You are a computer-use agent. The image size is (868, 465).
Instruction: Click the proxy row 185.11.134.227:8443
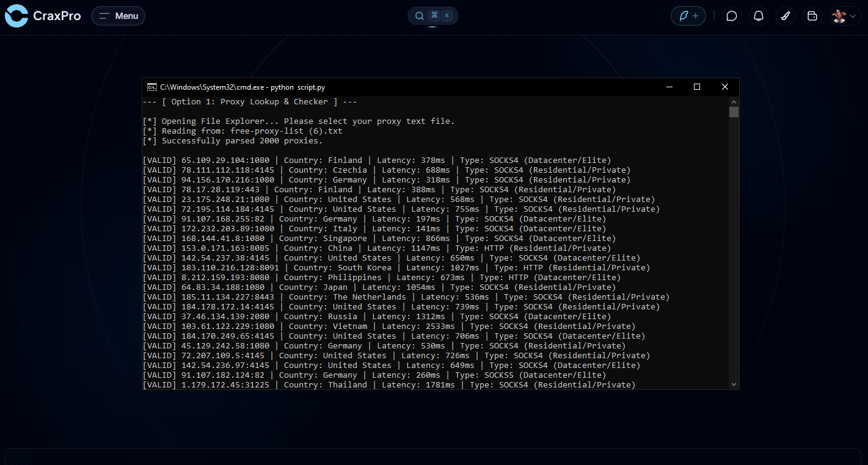406,297
